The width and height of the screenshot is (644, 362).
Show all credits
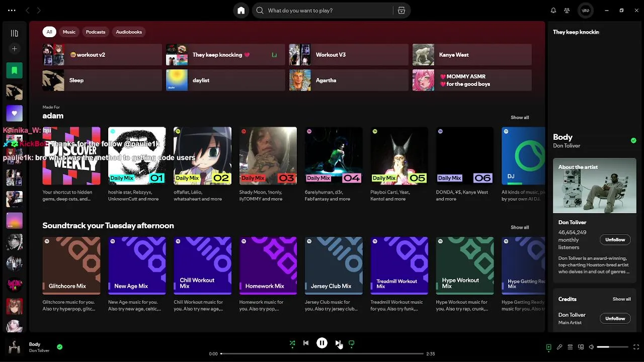click(621, 299)
